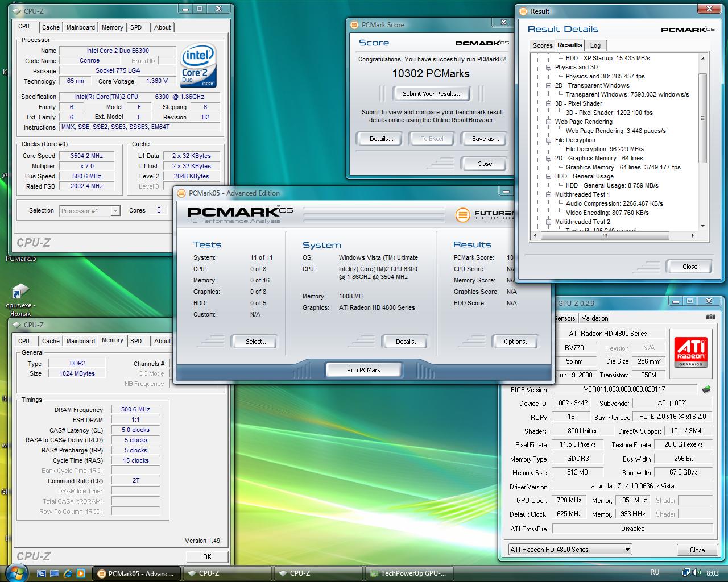728x582 pixels.
Task: Click the clock showing 8:03 in taskbar
Action: pyautogui.click(x=713, y=573)
